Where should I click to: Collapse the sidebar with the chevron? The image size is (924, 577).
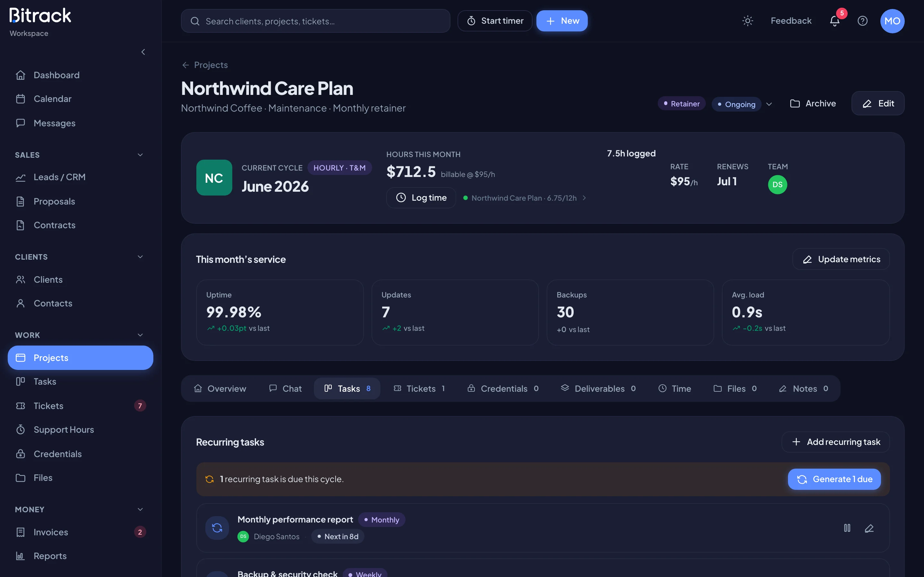point(143,52)
